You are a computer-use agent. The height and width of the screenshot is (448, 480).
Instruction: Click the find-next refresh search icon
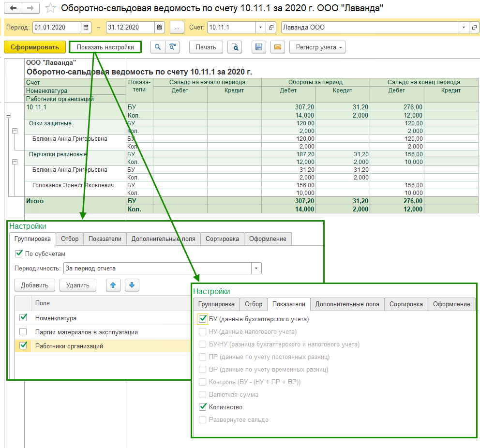(x=172, y=47)
